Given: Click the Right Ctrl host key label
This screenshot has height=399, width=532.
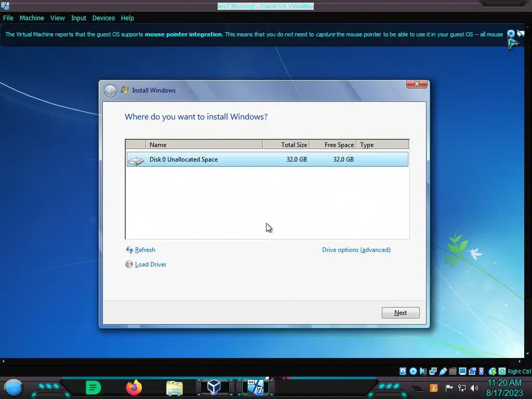Looking at the screenshot, I should click(520, 371).
